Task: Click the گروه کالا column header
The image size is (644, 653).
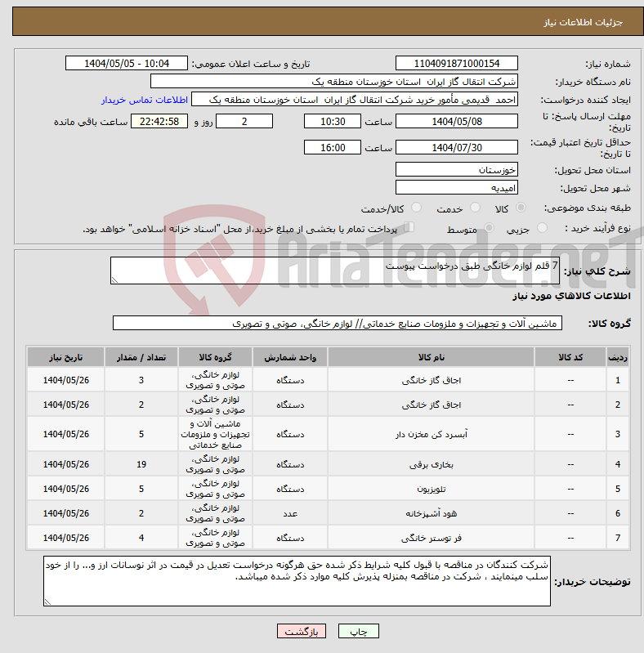Action: 216,357
